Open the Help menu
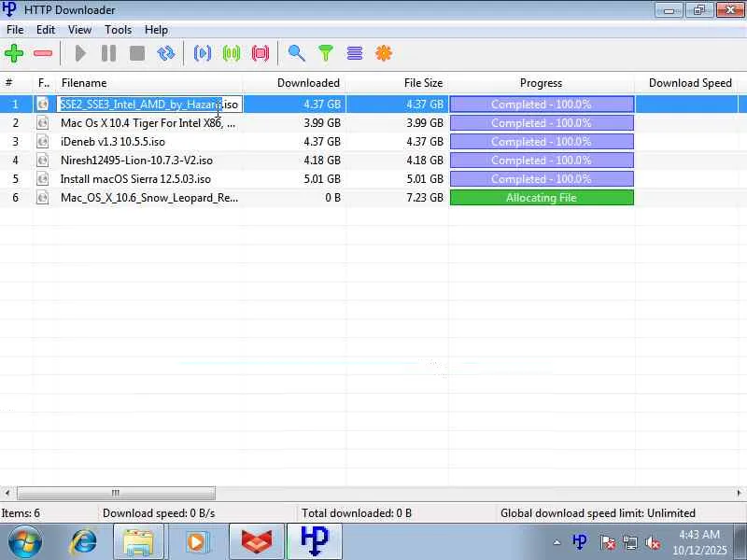The image size is (747, 560). click(156, 30)
